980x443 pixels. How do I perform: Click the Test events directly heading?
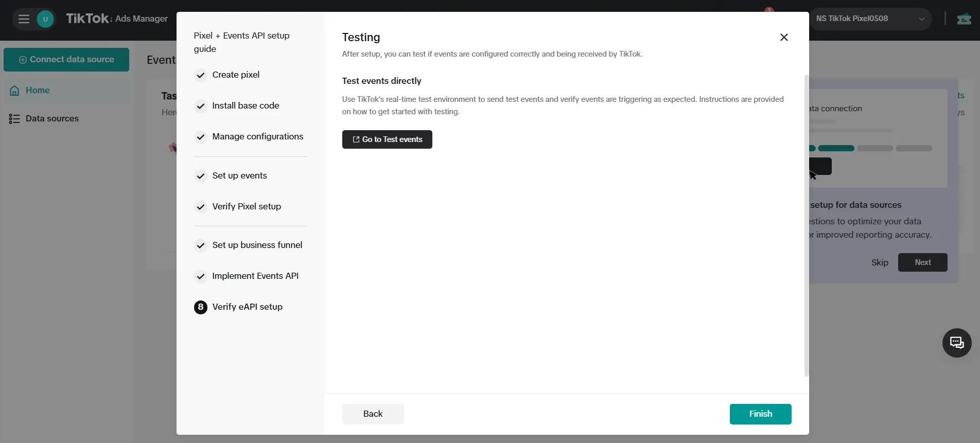381,81
